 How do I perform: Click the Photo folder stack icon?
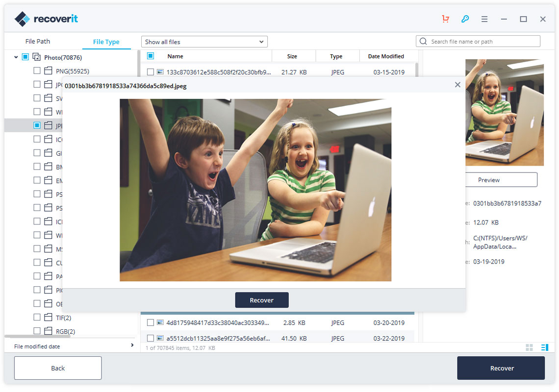point(37,57)
